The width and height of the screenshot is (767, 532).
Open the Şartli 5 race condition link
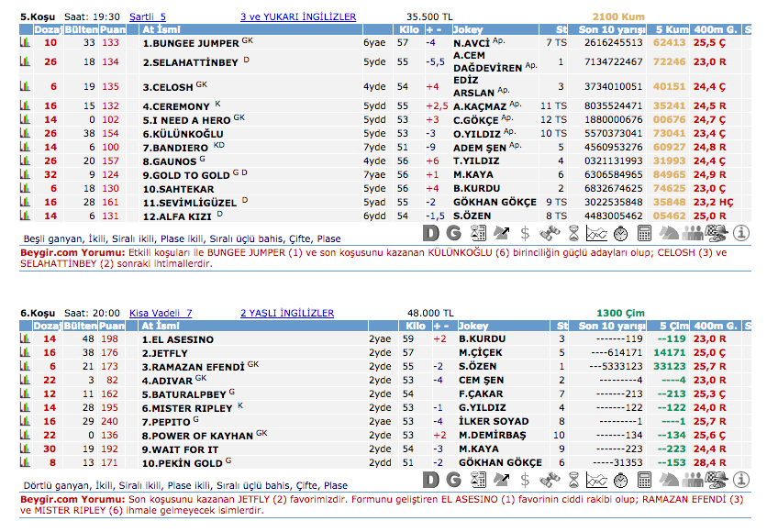[148, 17]
